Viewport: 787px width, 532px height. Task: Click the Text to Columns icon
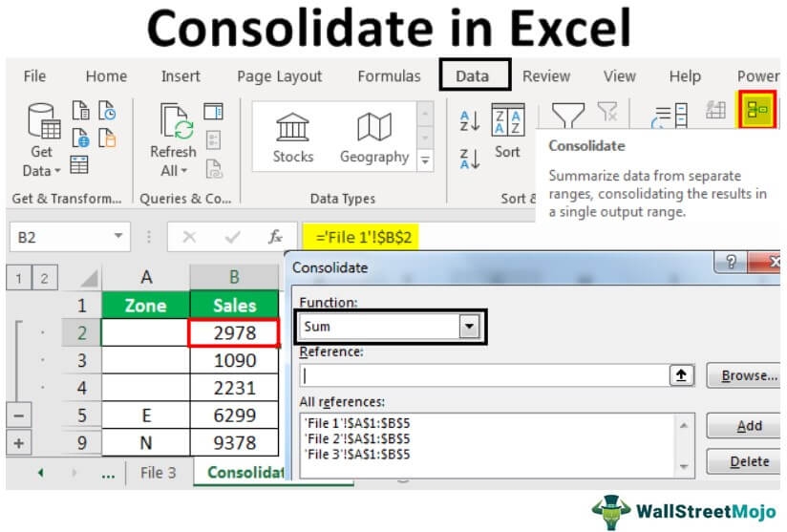point(670,116)
